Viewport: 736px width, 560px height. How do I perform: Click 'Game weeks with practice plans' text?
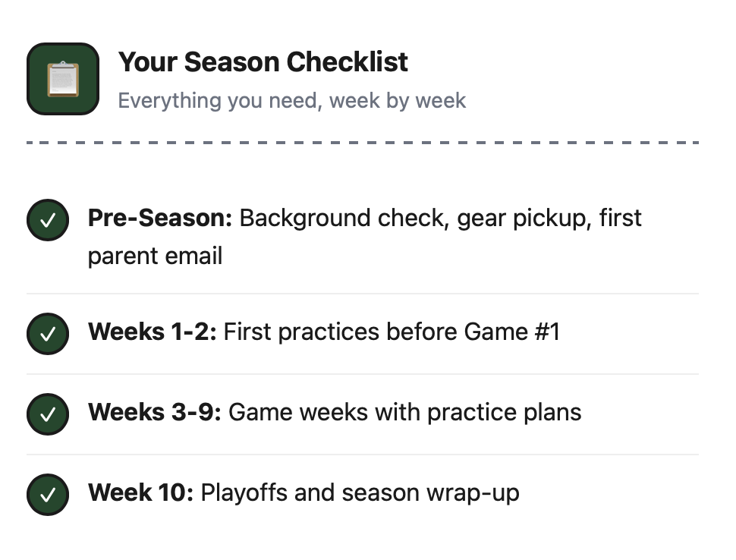(x=404, y=412)
